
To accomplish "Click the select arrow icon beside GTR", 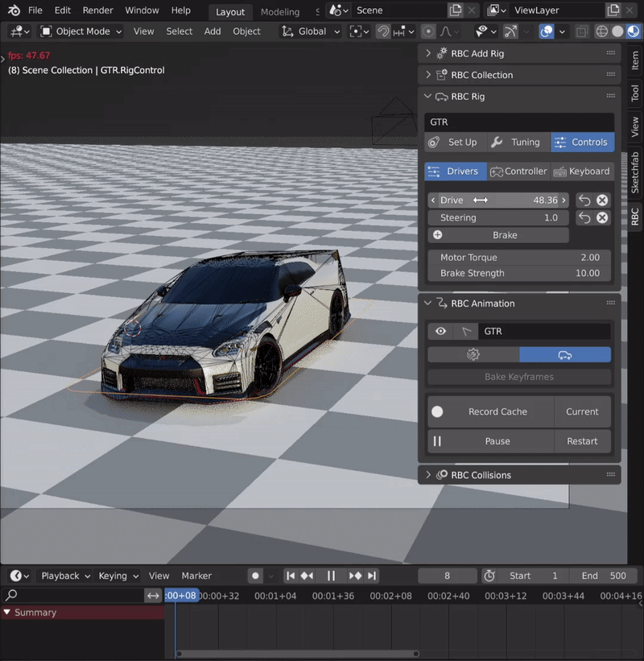I will tap(466, 332).
